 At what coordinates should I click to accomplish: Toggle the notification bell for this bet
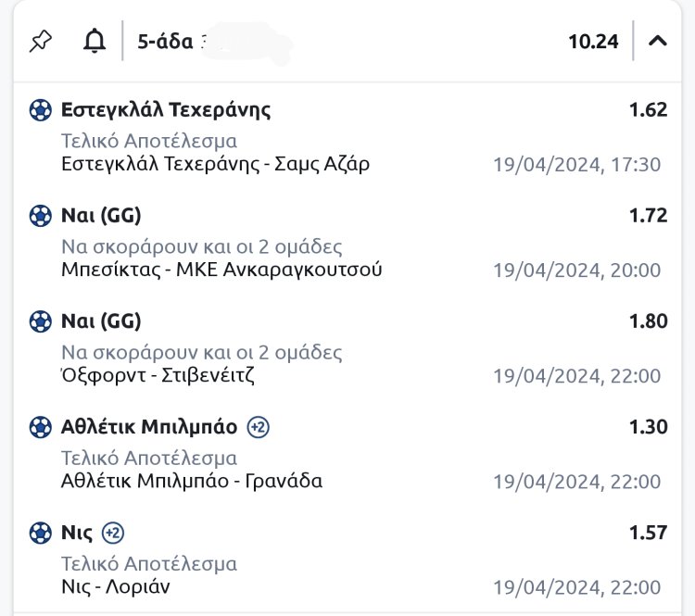94,42
